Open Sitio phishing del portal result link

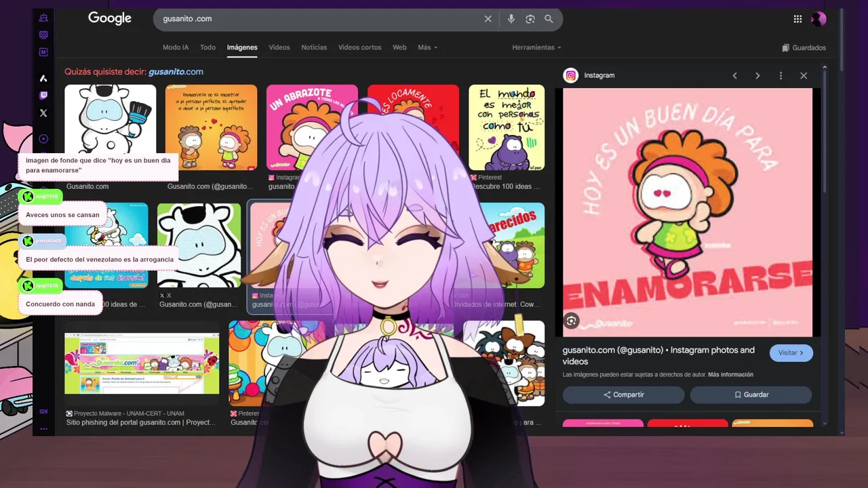141,422
